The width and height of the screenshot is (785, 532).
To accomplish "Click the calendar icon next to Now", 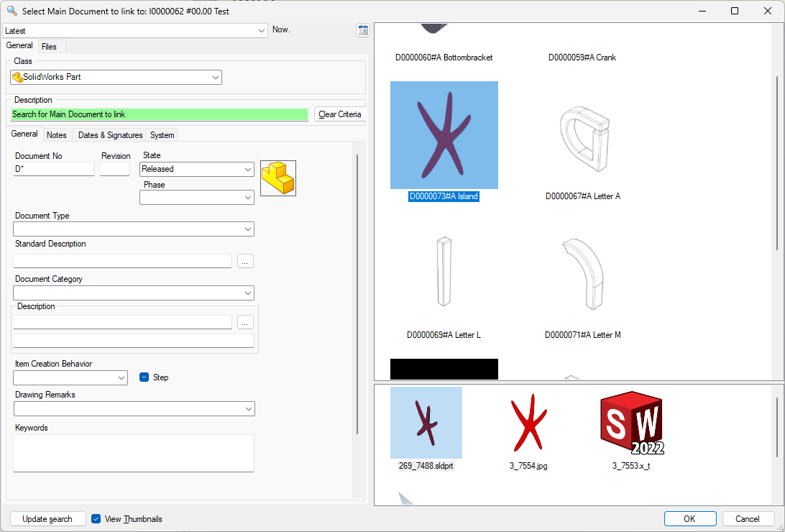I will coord(363,30).
